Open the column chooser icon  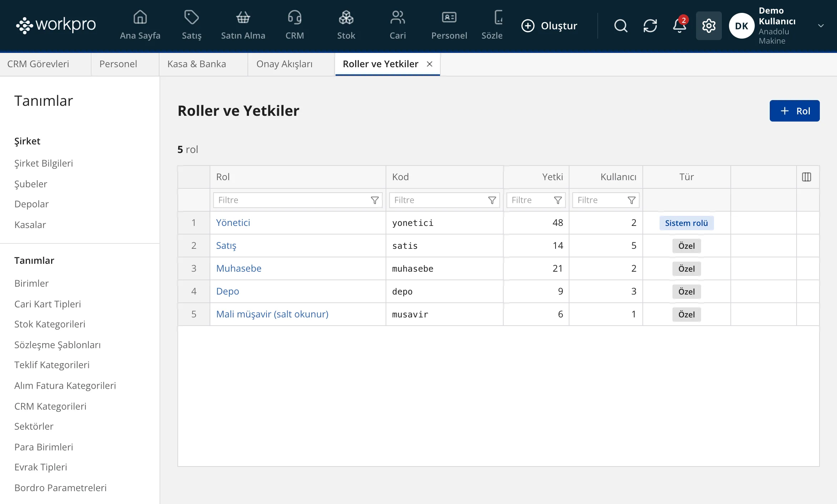click(x=806, y=177)
